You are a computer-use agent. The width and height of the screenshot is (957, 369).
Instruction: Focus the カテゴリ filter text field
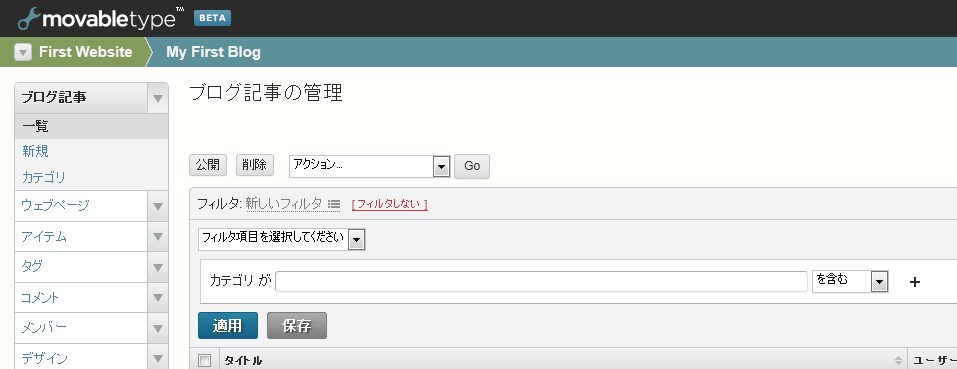click(x=541, y=281)
